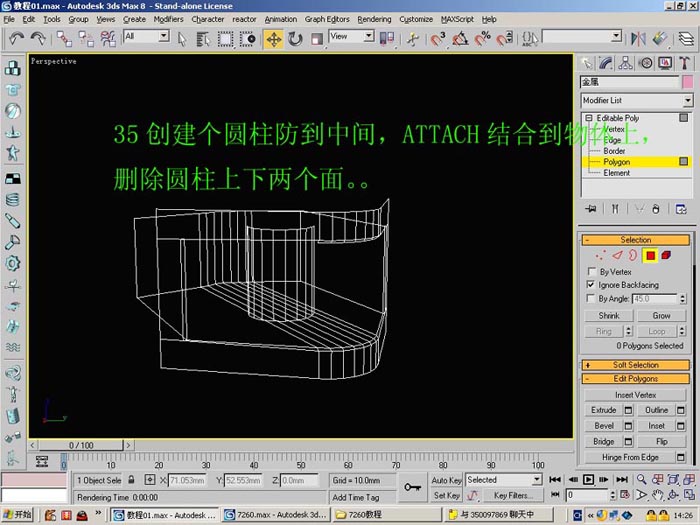Click the Undo arrow in main toolbar
The width and height of the screenshot is (700, 525).
tap(17, 38)
